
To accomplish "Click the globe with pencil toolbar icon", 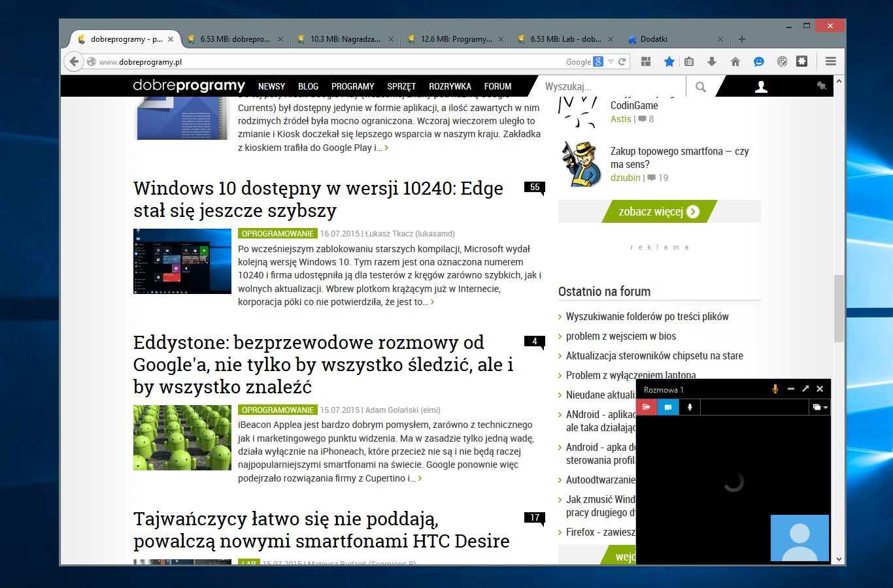I will click(x=782, y=61).
